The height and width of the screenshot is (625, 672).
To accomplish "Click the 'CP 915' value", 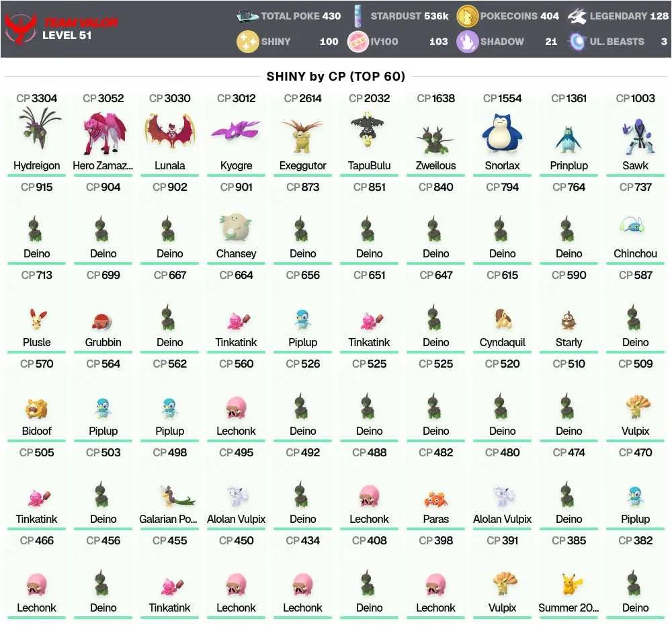I will [37, 187].
